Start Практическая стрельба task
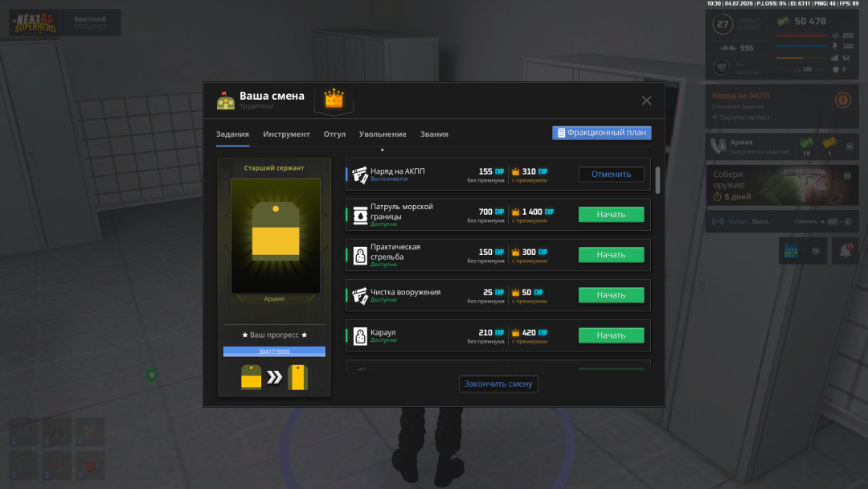The image size is (868, 489). tap(611, 255)
